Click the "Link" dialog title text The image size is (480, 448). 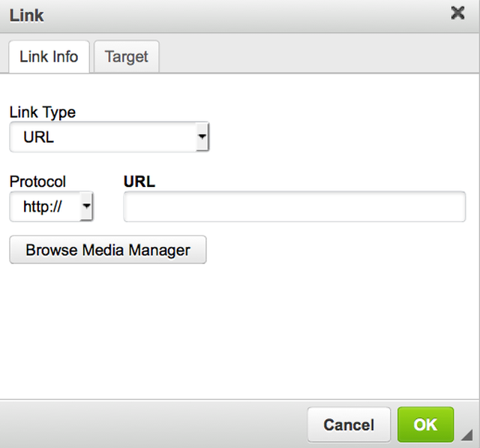(27, 14)
